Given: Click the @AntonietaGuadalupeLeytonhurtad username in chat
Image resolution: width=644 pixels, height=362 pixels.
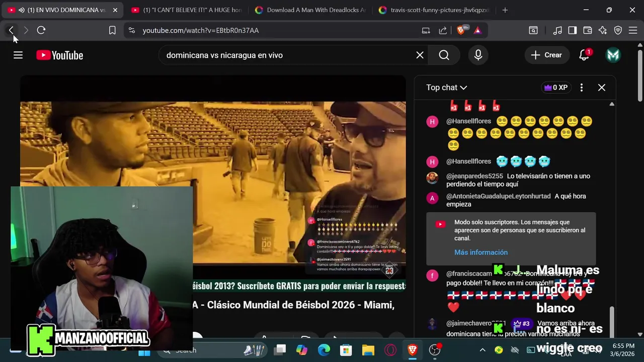Looking at the screenshot, I should (499, 196).
